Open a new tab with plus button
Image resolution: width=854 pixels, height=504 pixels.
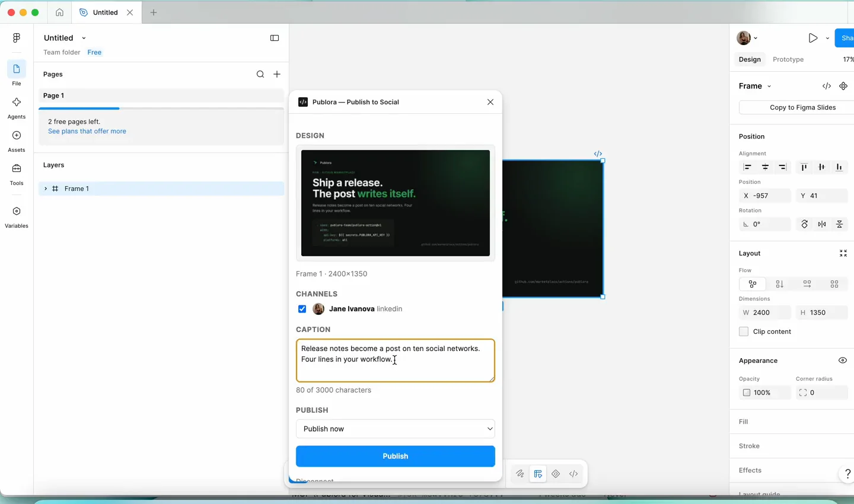(154, 12)
